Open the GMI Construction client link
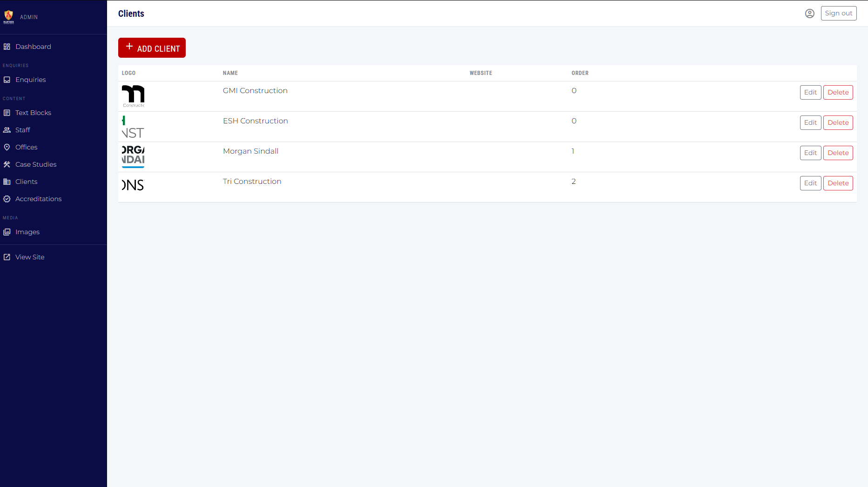Screen dimensions: 868x487 tap(255, 90)
